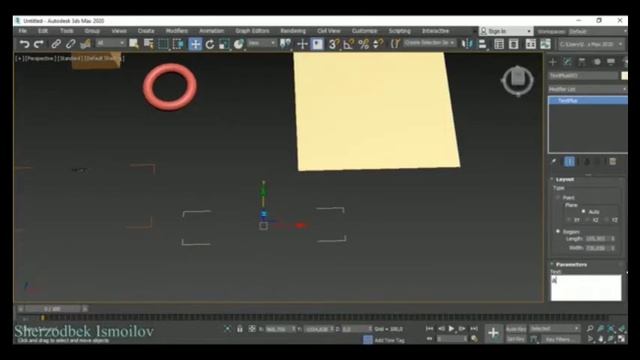Select the TextPlus entry in modifier stack
The width and height of the screenshot is (640, 360).
[x=587, y=100]
